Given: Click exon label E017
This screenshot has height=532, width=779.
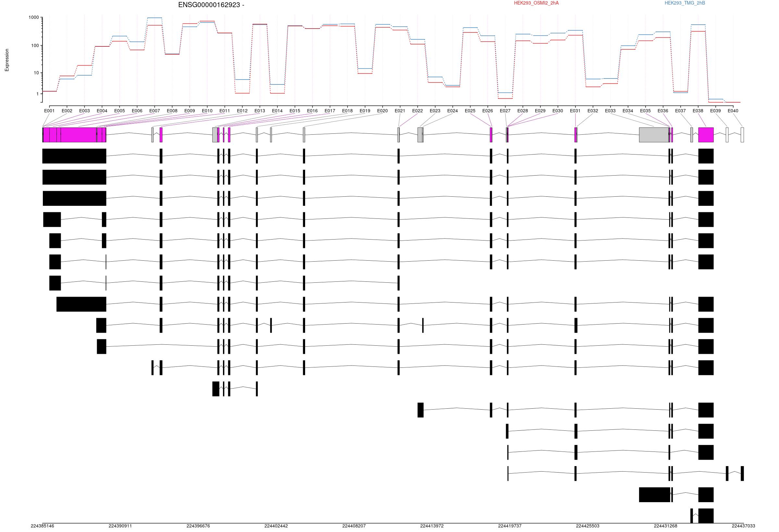Looking at the screenshot, I should (x=330, y=111).
